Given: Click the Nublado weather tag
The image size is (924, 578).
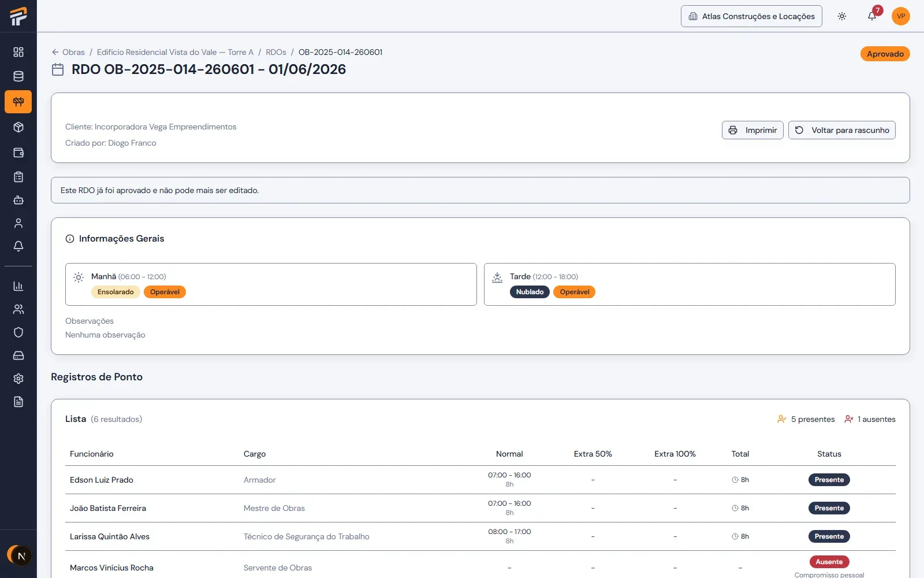Looking at the screenshot, I should click(530, 292).
